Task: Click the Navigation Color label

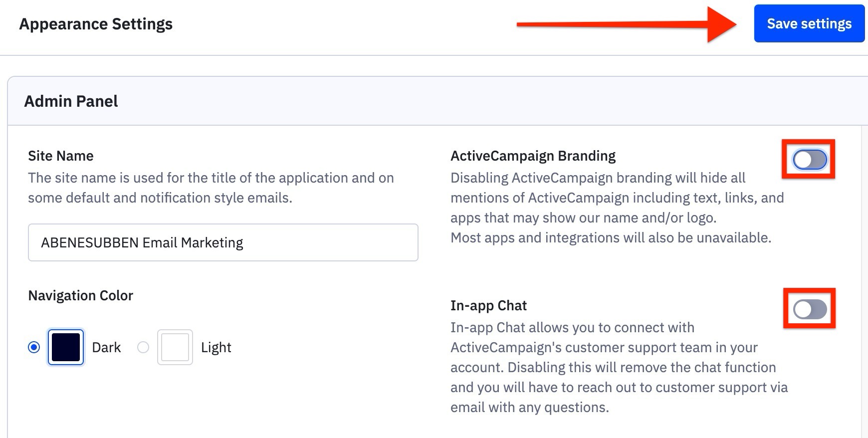Action: tap(80, 295)
